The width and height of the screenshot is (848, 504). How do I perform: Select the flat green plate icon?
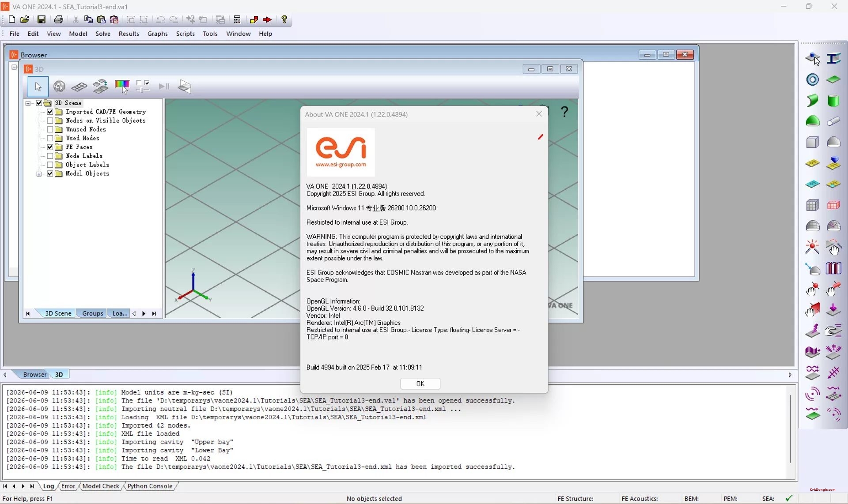tap(833, 79)
